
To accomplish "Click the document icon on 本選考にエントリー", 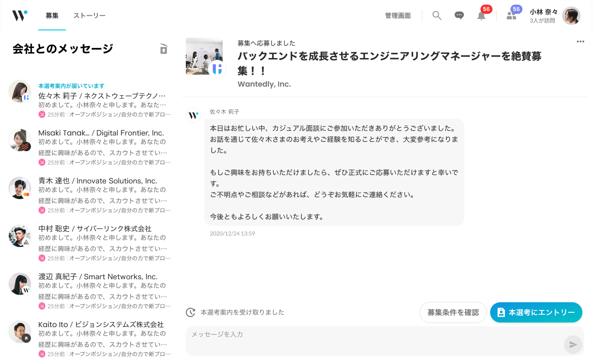I will coord(501,312).
